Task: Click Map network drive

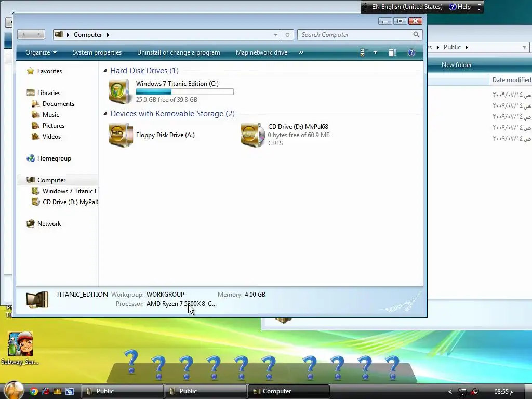Action: pos(262,52)
